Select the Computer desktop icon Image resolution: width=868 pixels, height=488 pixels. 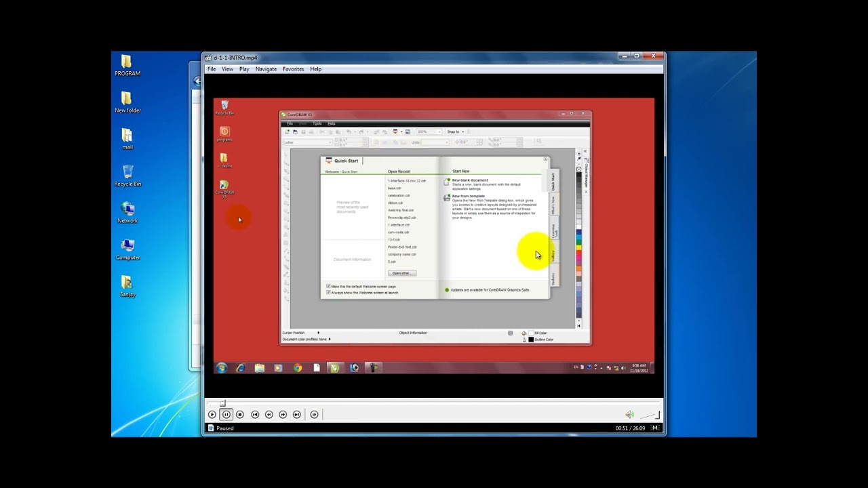pyautogui.click(x=127, y=249)
